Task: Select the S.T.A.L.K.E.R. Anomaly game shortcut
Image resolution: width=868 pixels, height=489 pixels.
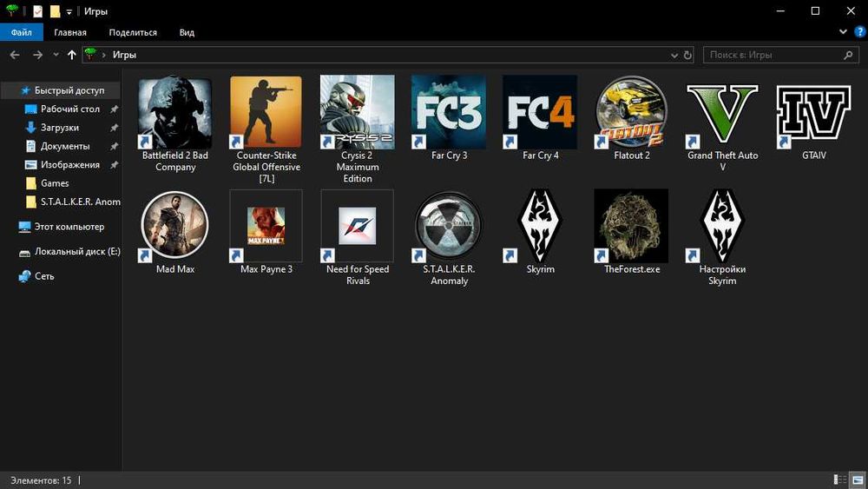Action: click(x=449, y=226)
